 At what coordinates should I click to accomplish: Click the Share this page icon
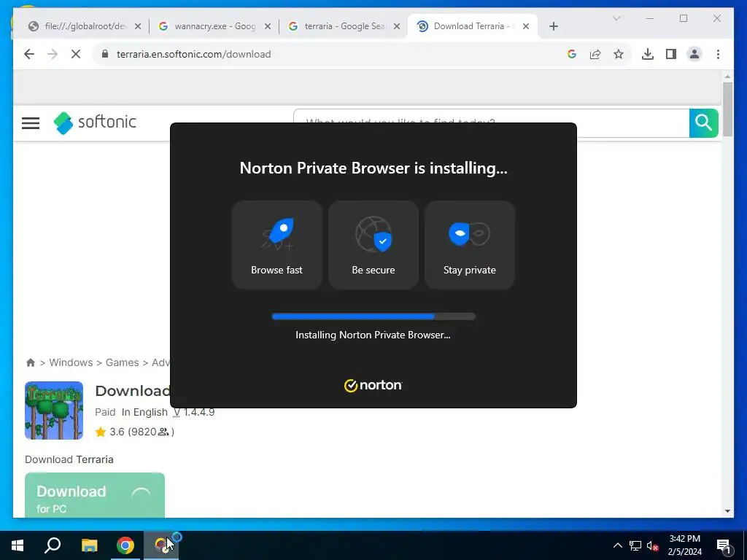(x=595, y=54)
